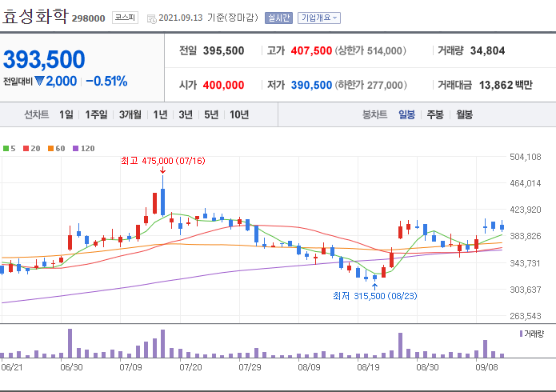Click the 최저 315,500 (08/23) marker
The width and height of the screenshot is (556, 392).
coord(375,296)
